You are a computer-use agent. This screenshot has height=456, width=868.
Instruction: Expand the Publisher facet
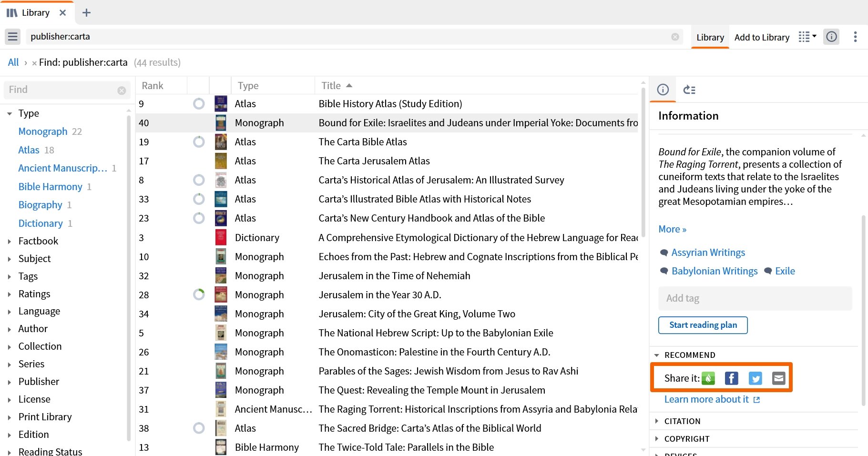point(9,382)
